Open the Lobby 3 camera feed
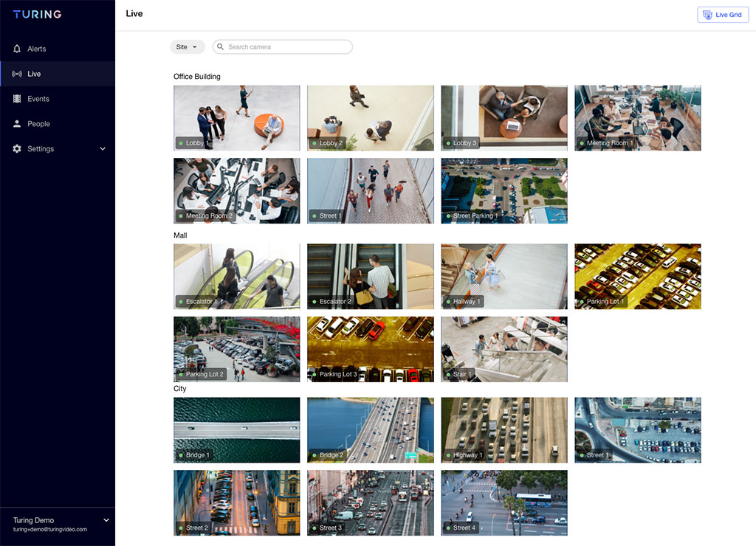The width and height of the screenshot is (756, 546). click(504, 118)
